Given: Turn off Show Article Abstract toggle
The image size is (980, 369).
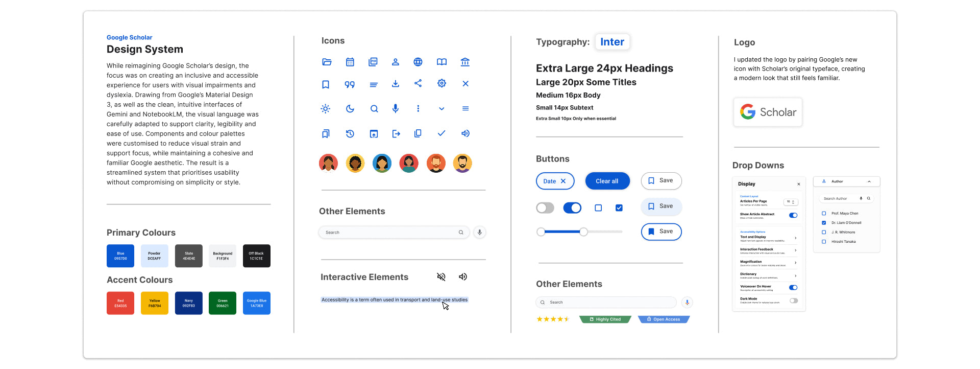Looking at the screenshot, I should click(793, 215).
